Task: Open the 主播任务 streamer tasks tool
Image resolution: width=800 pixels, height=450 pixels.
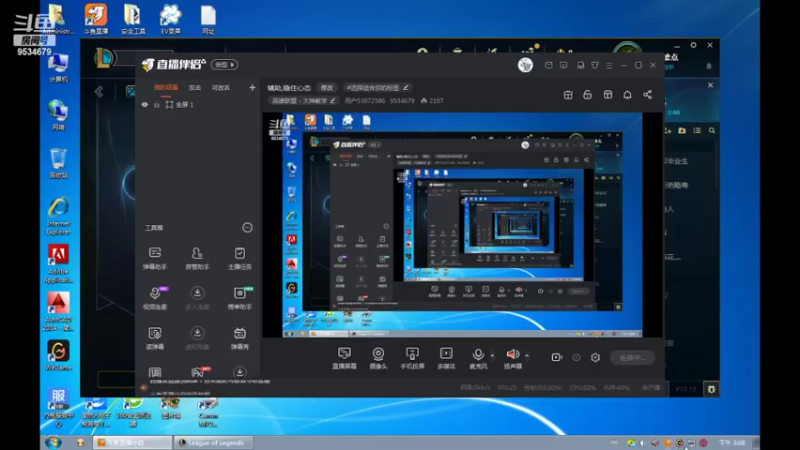Action: pyautogui.click(x=239, y=258)
